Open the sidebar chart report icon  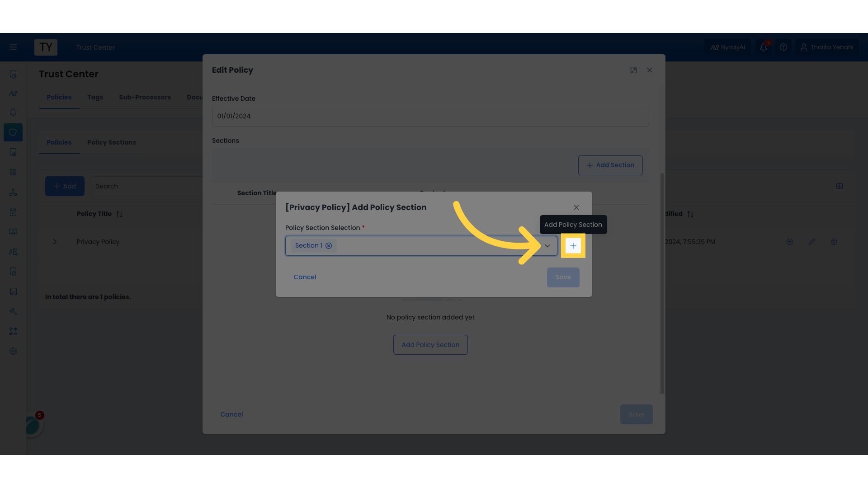click(x=13, y=291)
